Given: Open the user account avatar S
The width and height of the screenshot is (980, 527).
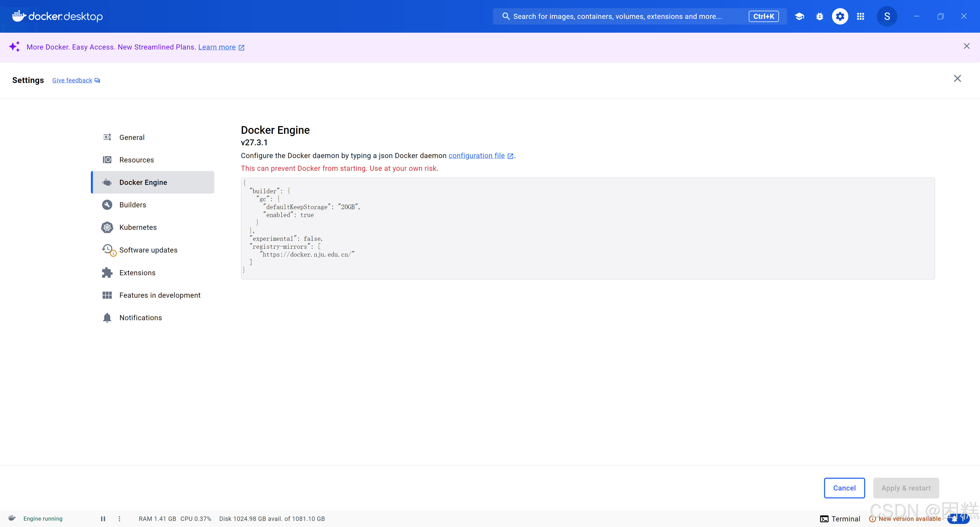Looking at the screenshot, I should pyautogui.click(x=887, y=16).
